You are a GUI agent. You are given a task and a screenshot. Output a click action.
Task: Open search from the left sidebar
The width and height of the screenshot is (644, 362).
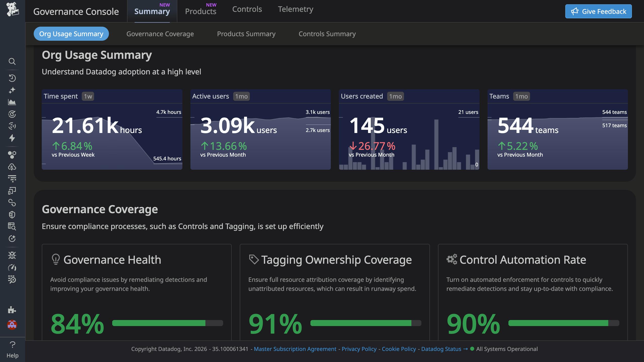pyautogui.click(x=12, y=61)
